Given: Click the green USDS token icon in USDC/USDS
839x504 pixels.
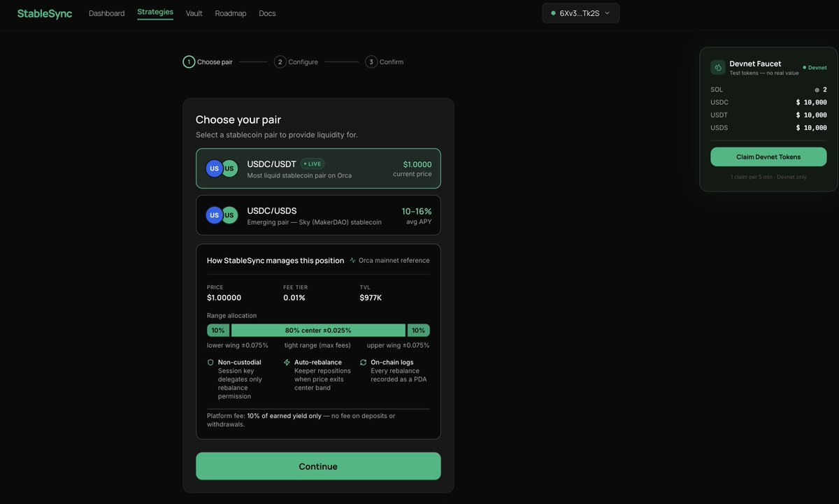Looking at the screenshot, I should point(229,215).
